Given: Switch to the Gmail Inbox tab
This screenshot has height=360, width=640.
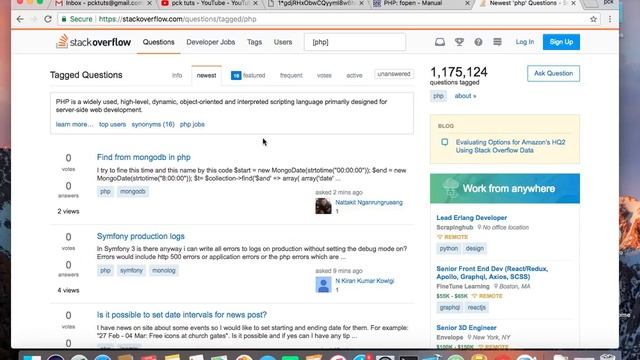Looking at the screenshot, I should click(103, 3).
